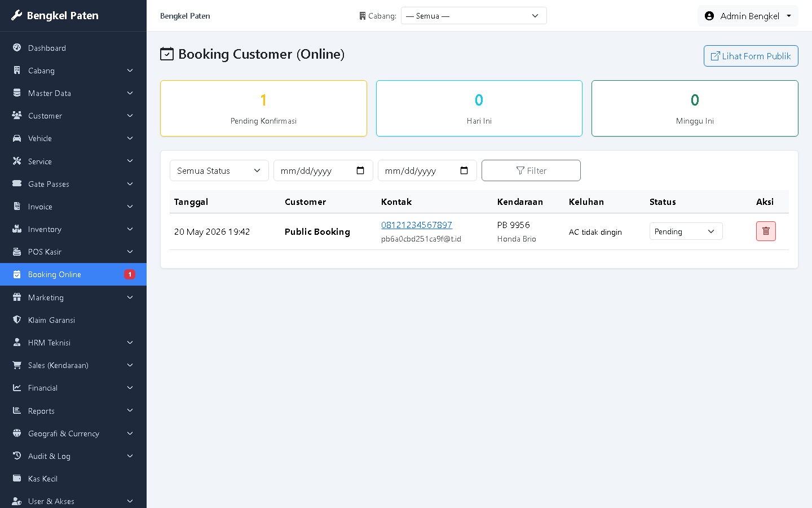Click the Dashboard gauge icon
The image size is (812, 508).
coord(17,48)
